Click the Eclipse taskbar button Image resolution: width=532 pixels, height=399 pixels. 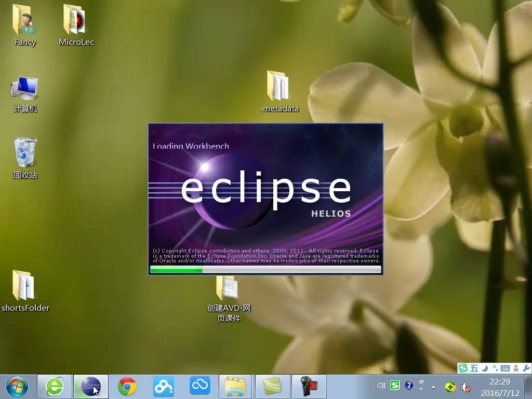[90, 387]
